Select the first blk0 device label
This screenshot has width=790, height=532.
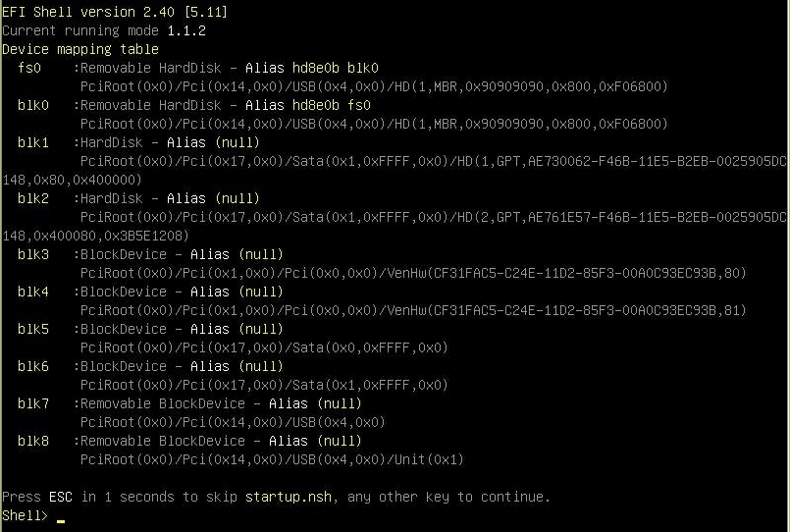pyautogui.click(x=33, y=105)
